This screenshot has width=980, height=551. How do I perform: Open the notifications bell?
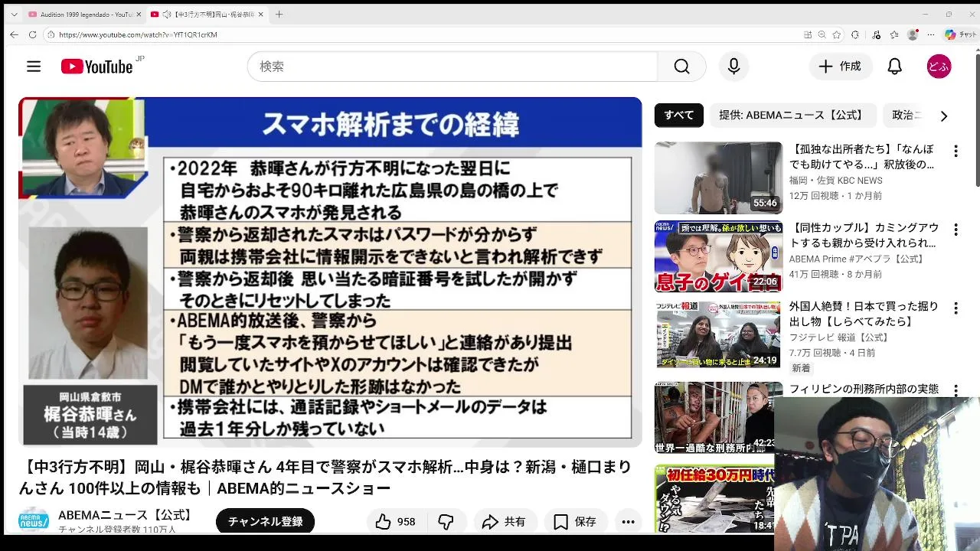894,67
